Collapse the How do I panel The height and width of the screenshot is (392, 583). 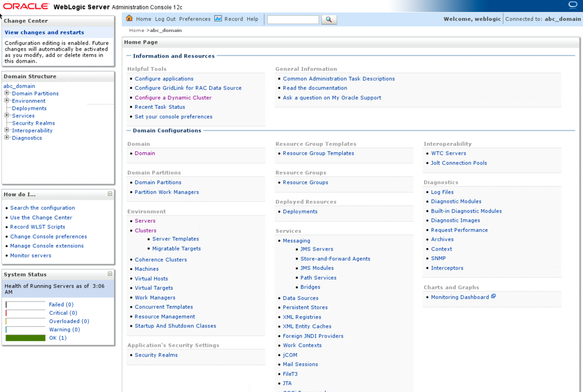coord(110,194)
